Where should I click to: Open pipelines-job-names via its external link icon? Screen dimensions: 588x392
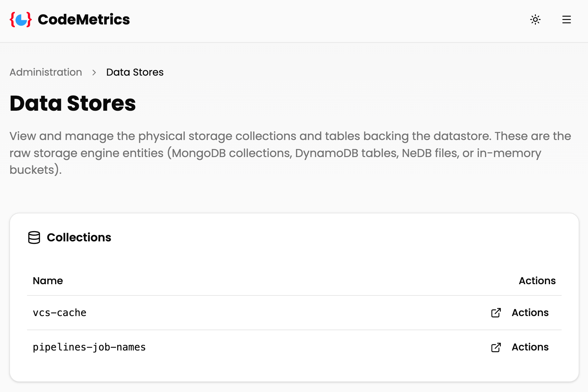tap(496, 347)
